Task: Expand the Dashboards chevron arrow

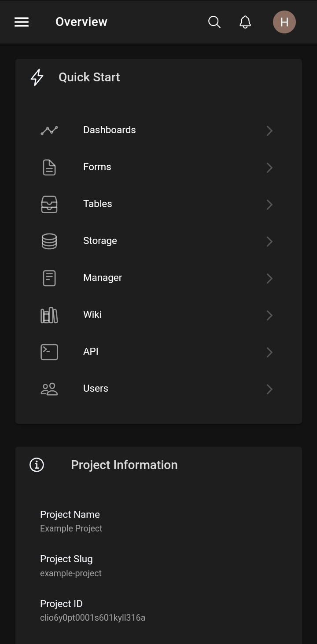Action: tap(269, 131)
